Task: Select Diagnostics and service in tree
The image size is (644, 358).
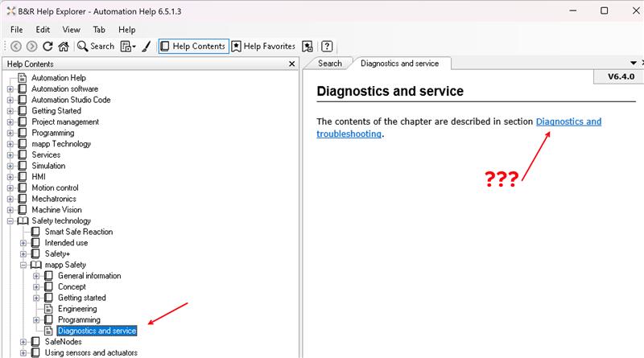Action: (x=97, y=331)
